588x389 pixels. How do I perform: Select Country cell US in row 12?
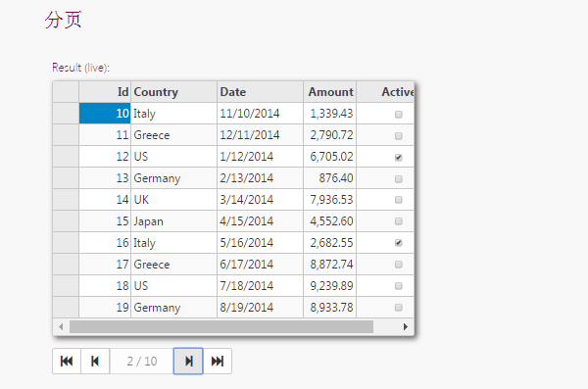[x=173, y=157]
